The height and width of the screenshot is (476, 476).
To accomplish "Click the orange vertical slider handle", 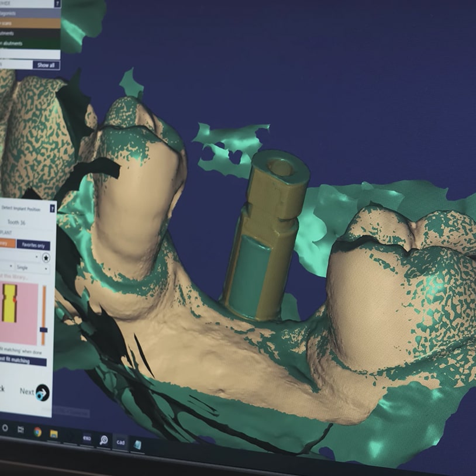I will [x=43, y=330].
